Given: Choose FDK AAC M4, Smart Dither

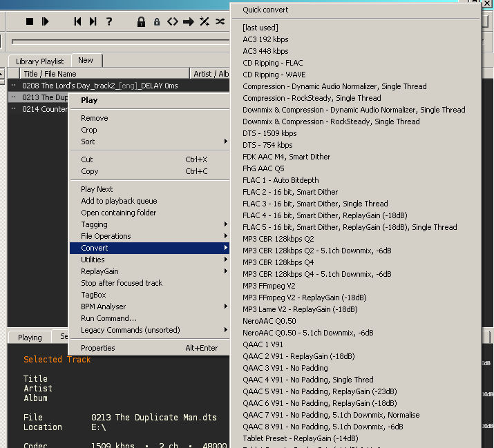Looking at the screenshot, I should (x=355, y=157).
